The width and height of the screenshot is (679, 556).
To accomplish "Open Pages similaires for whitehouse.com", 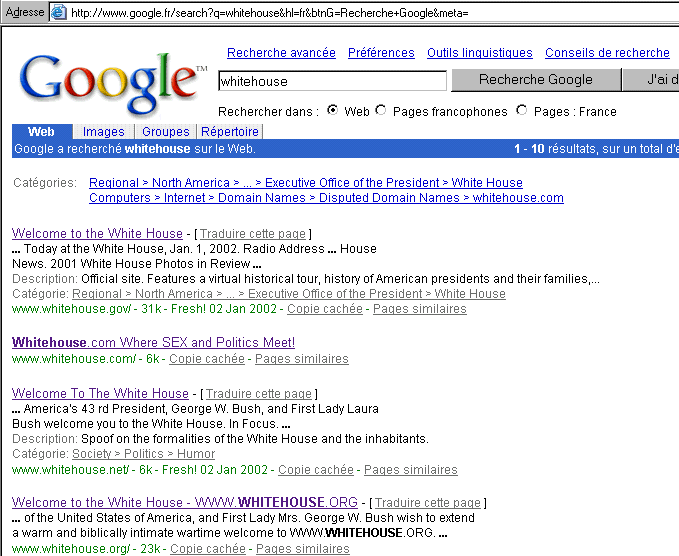I will [x=302, y=359].
